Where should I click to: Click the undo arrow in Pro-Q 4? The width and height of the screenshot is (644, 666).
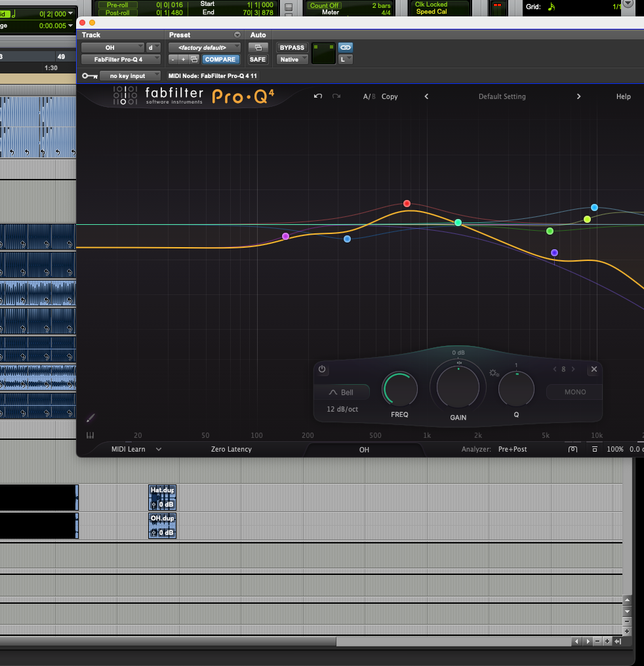(x=318, y=96)
